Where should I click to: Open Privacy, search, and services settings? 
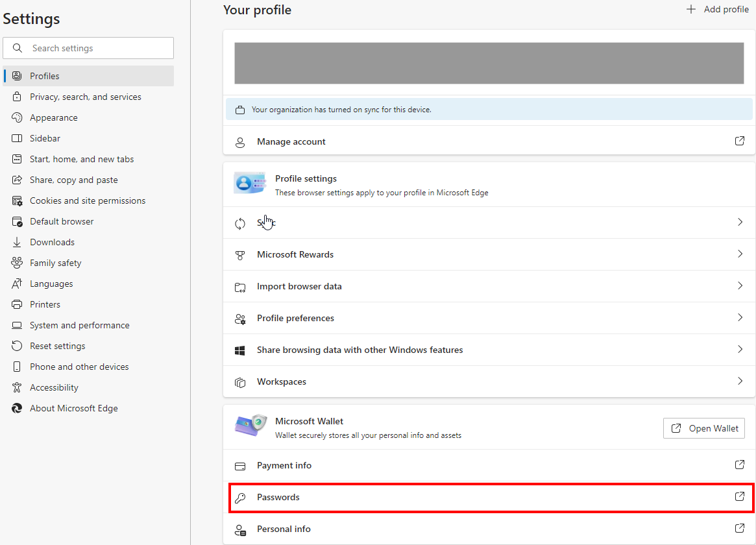89,97
